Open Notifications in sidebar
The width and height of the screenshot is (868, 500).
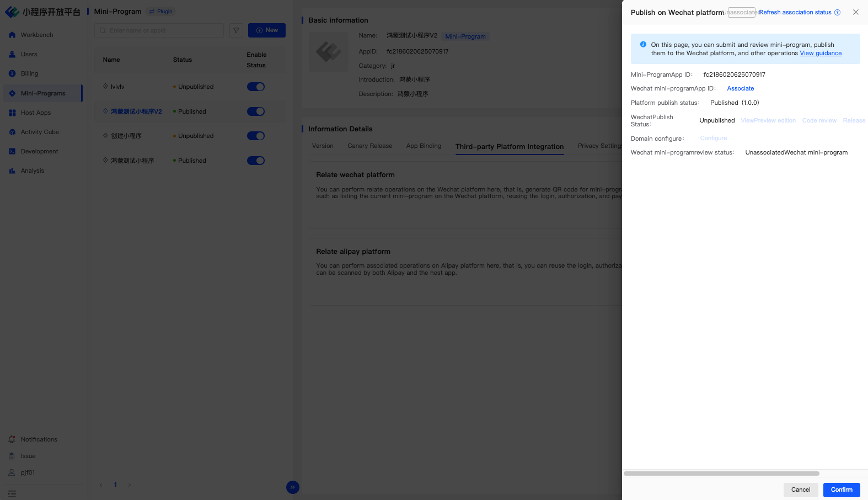point(39,439)
